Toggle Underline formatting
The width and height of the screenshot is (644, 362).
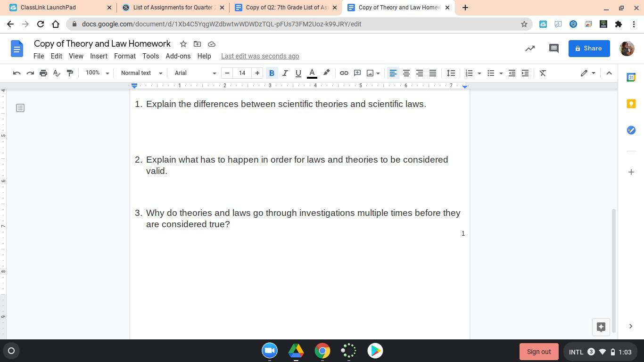click(298, 73)
